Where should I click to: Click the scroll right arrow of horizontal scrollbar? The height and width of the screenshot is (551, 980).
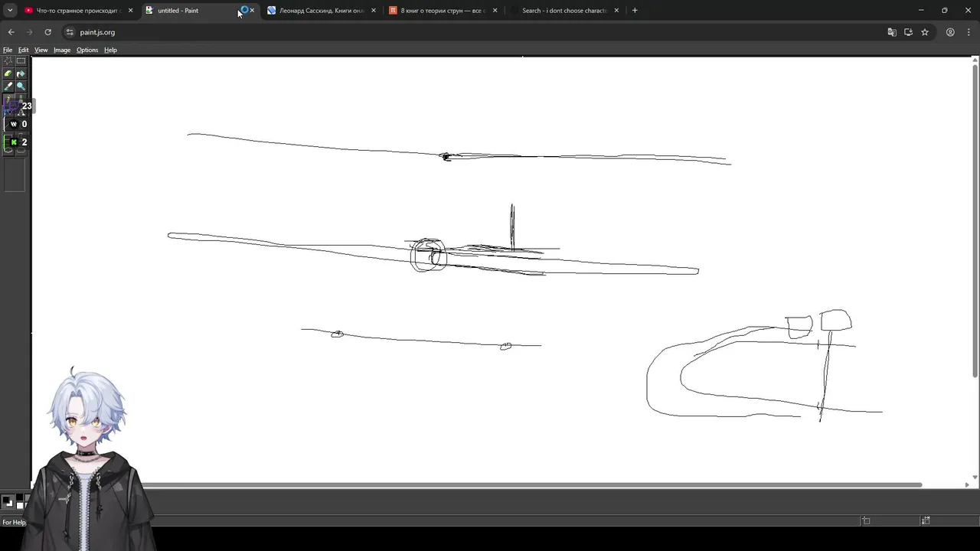[966, 484]
